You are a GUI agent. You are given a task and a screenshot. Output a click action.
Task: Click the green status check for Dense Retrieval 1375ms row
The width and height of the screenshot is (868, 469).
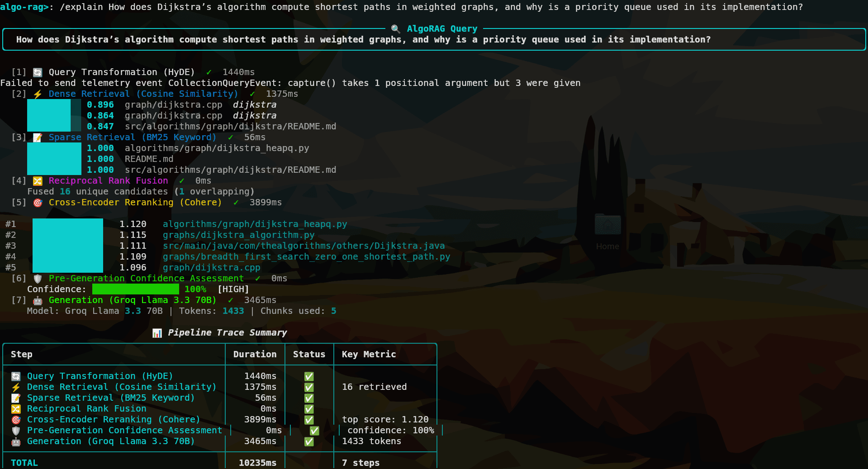tap(309, 387)
